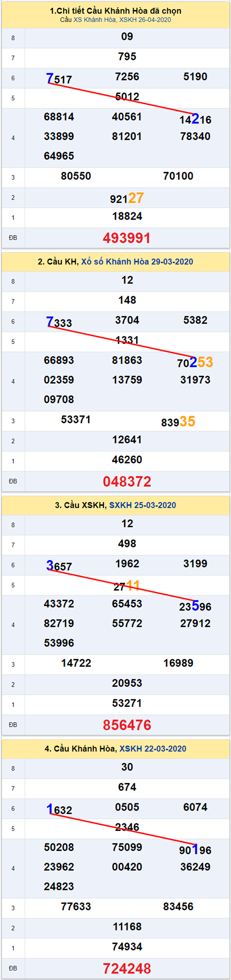Click number 1632 in the fourth table
The height and width of the screenshot is (980, 231).
click(59, 810)
